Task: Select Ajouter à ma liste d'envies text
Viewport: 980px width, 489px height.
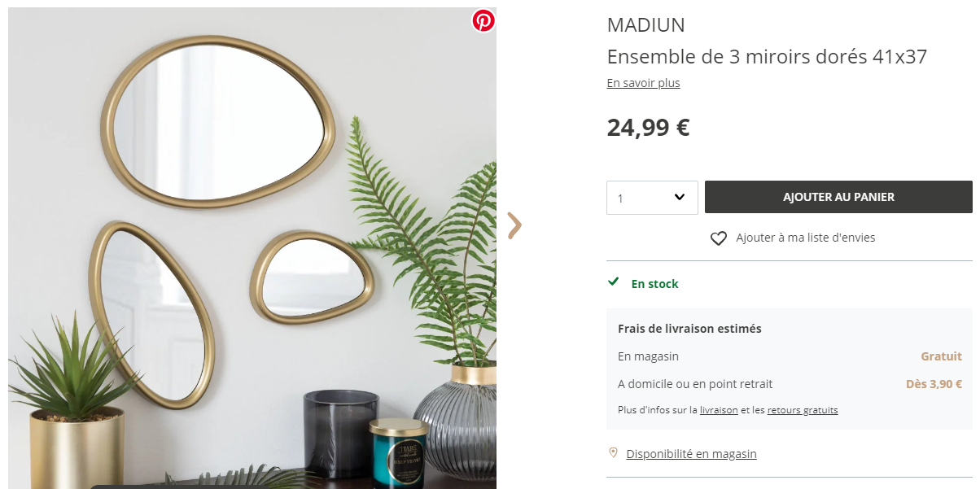Action: [x=806, y=238]
